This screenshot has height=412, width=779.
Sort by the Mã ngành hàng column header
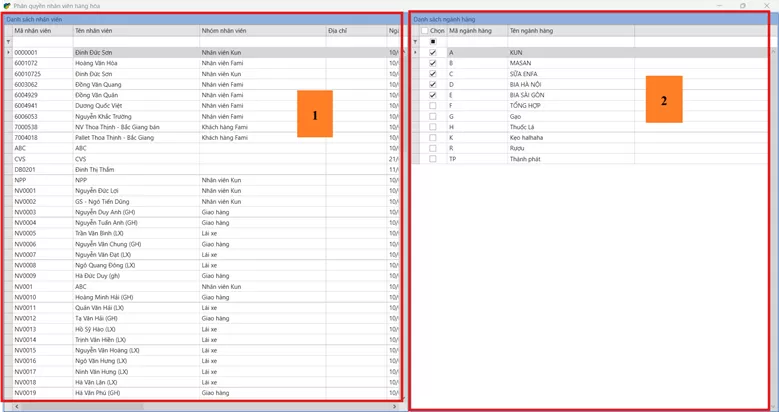pyautogui.click(x=477, y=31)
